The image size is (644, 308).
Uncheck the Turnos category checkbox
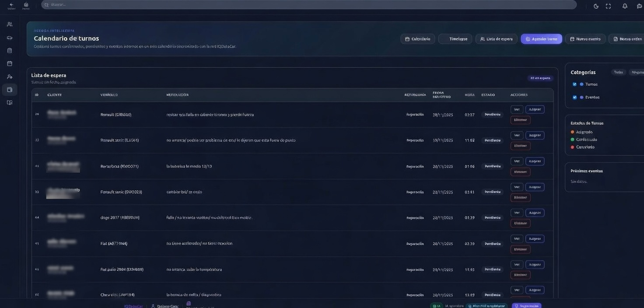574,84
